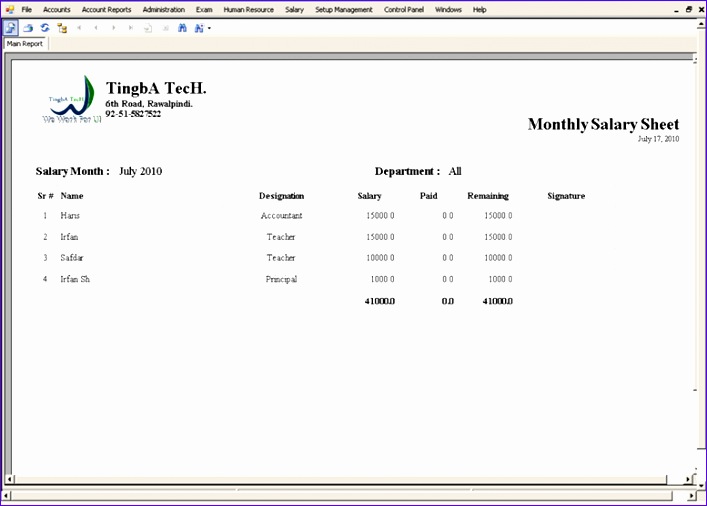The height and width of the screenshot is (506, 707).
Task: Click the vertical scrollbar up arrow
Action: 702,23
